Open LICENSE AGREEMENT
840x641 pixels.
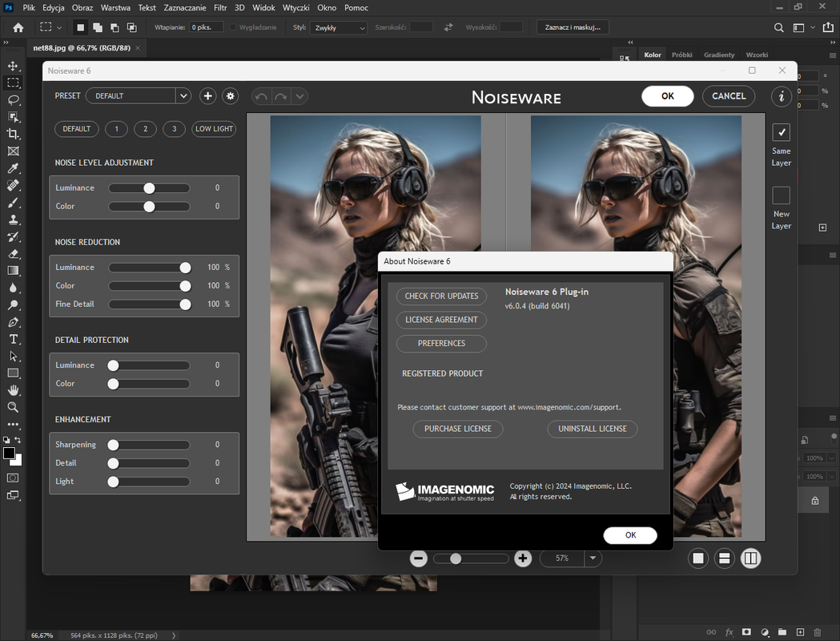[x=441, y=320]
